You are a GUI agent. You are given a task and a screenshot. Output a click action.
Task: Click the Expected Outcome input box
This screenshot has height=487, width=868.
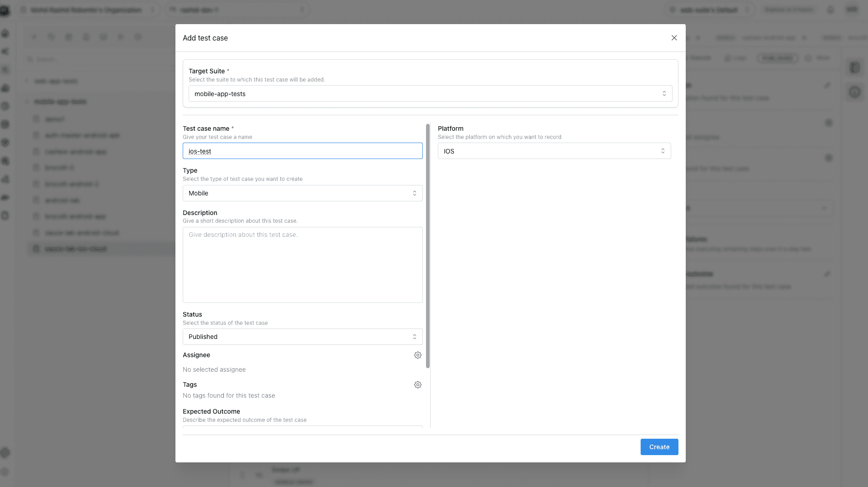coord(303,426)
